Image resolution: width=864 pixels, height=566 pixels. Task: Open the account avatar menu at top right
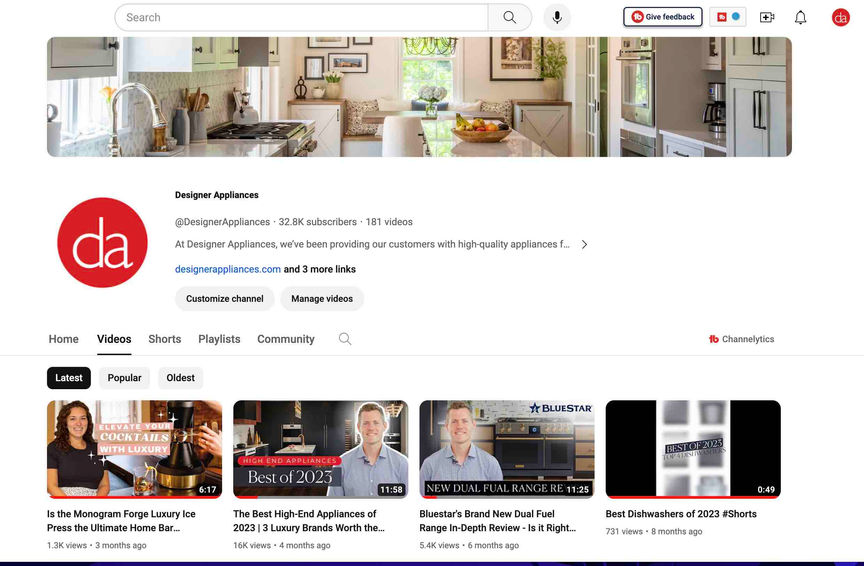[x=840, y=18]
